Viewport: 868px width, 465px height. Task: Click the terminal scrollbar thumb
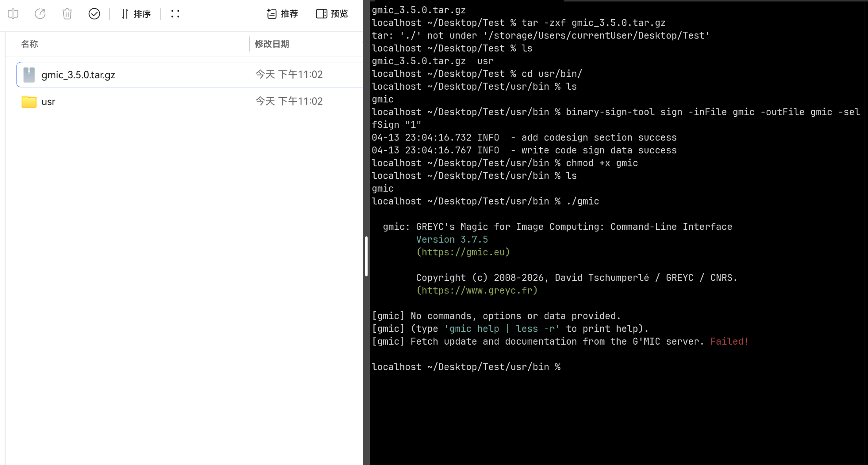tap(366, 256)
